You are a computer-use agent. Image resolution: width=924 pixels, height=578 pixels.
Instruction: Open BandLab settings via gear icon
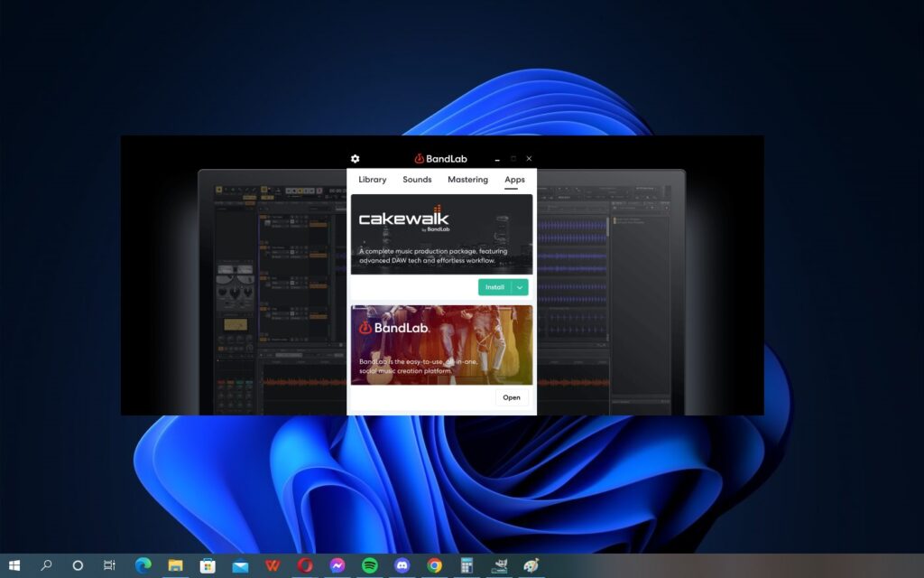[x=355, y=159]
